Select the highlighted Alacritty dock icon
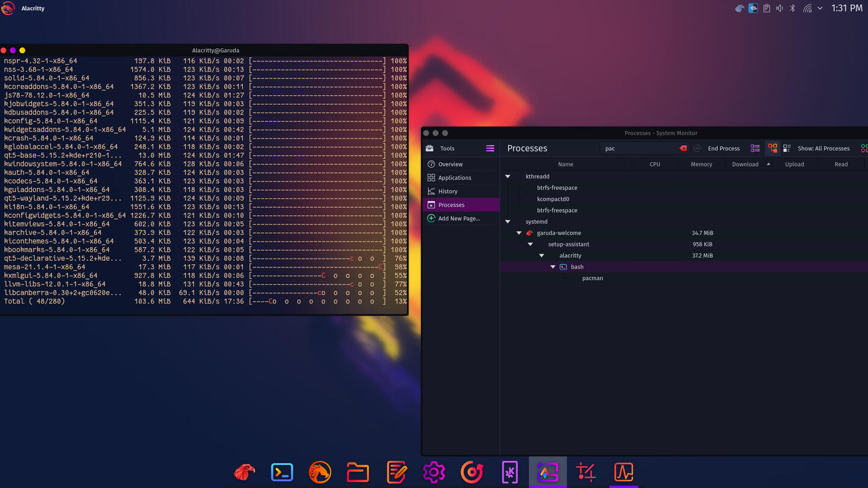Image resolution: width=868 pixels, height=488 pixels. click(548, 472)
